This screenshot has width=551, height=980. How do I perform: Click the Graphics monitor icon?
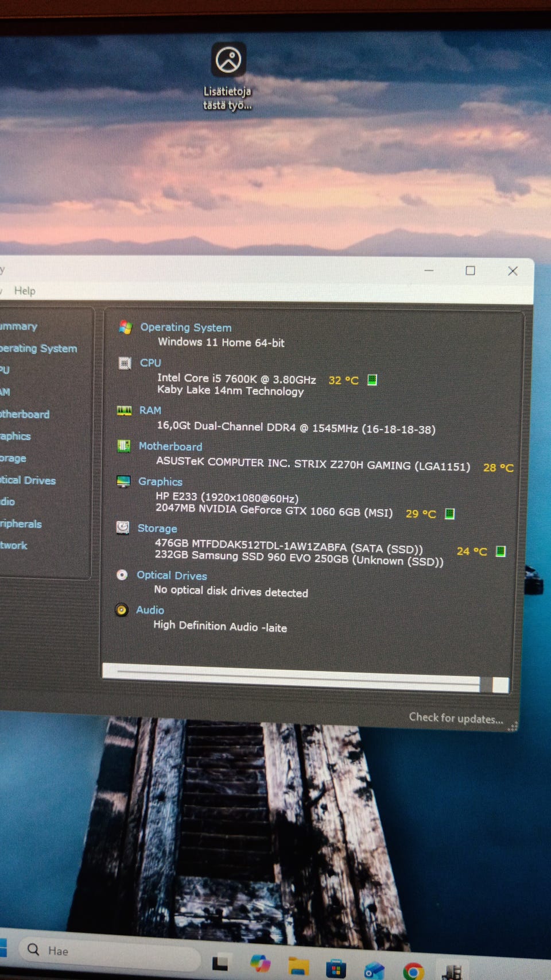coord(123,481)
